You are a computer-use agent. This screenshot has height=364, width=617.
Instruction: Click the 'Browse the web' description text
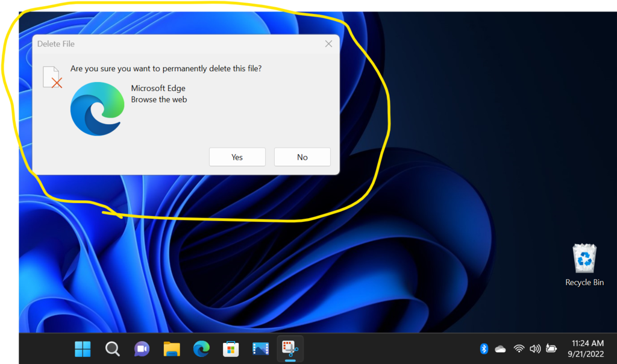click(159, 99)
